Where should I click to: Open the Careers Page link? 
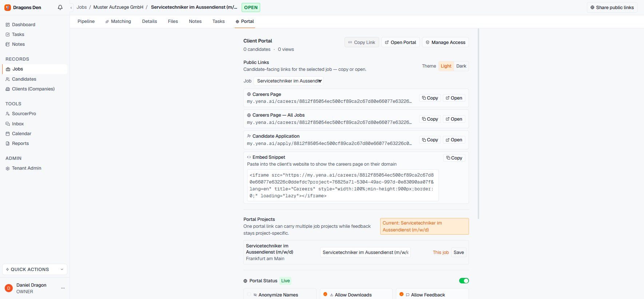(454, 98)
